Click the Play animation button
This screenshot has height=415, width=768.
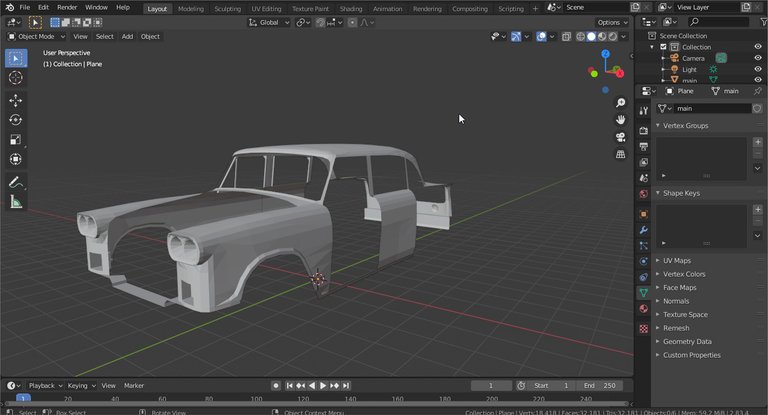(323, 386)
